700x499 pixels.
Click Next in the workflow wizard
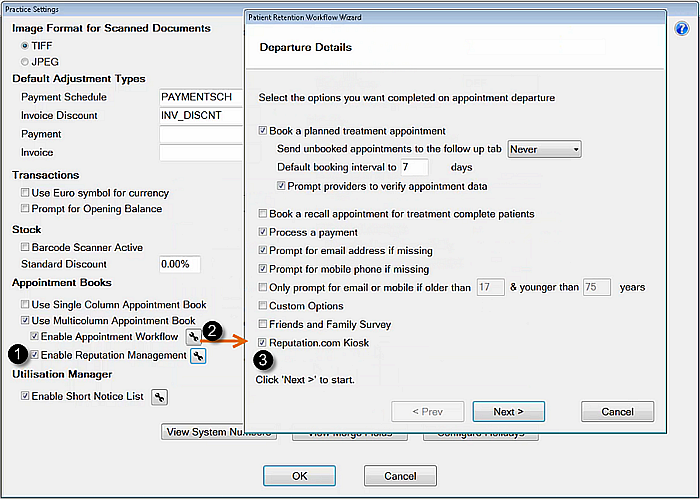(508, 412)
